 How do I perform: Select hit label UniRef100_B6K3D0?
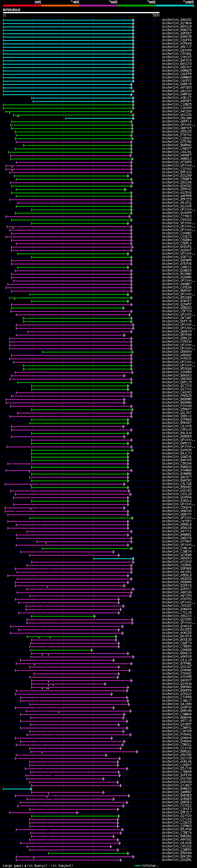177,857
